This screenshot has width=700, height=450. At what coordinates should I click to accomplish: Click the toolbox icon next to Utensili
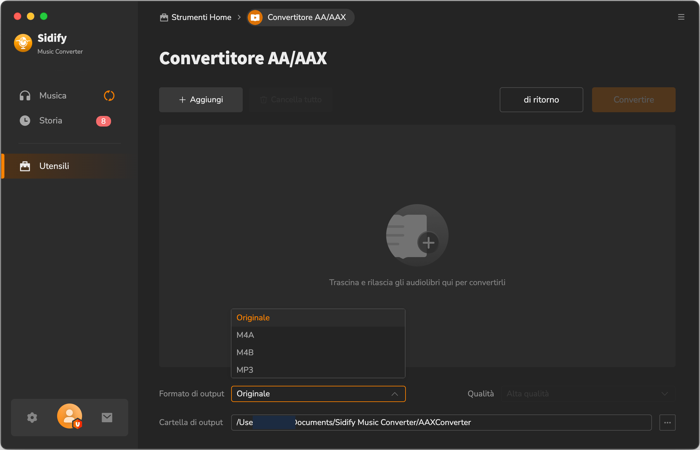point(25,166)
